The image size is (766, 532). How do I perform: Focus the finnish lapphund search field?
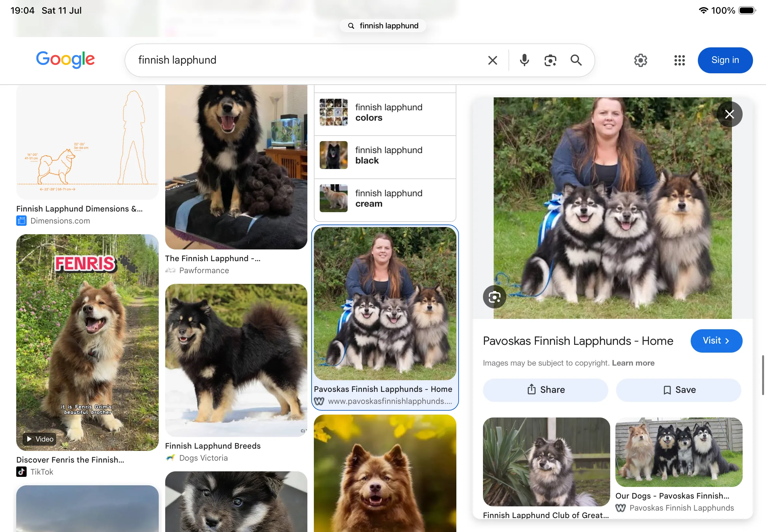click(x=307, y=60)
